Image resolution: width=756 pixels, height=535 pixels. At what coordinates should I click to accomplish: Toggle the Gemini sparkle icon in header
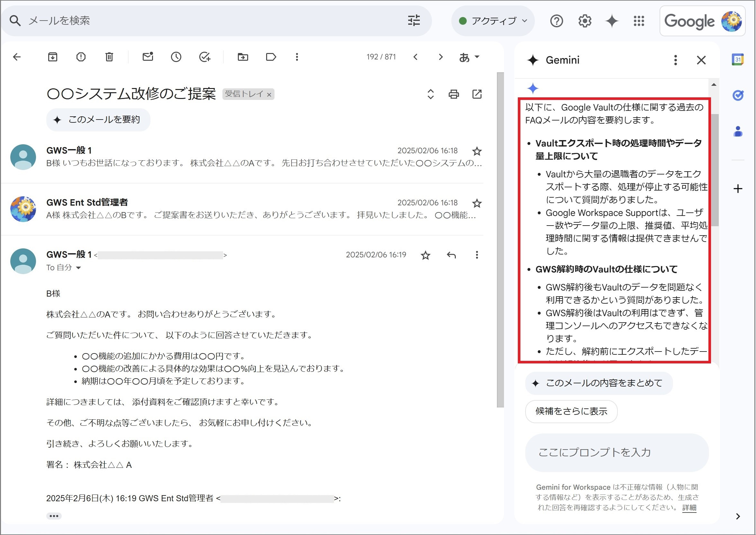coord(612,21)
